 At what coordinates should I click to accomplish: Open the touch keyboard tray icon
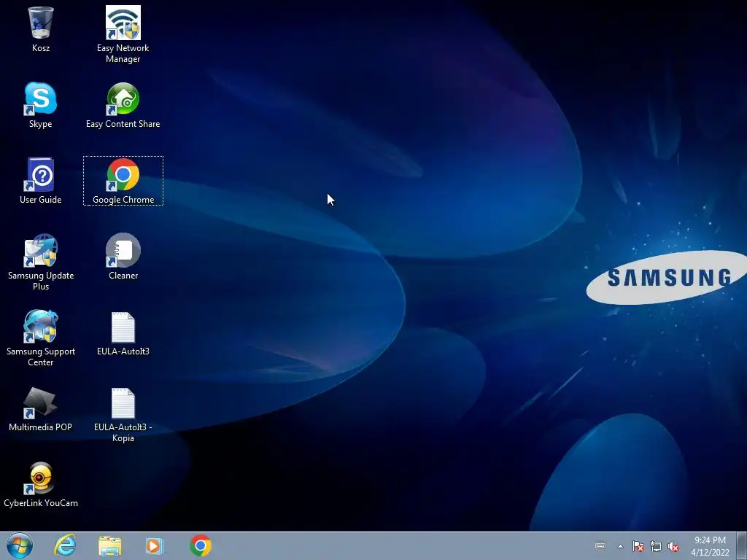point(600,545)
